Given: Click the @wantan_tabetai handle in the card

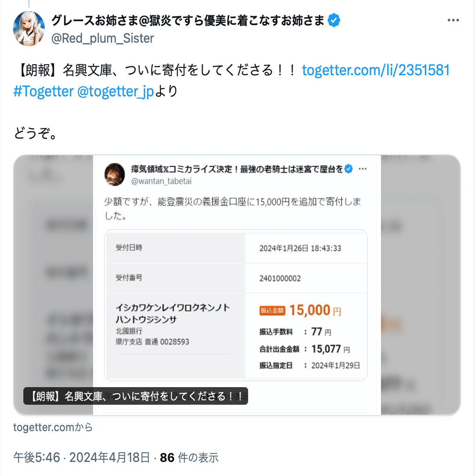Looking at the screenshot, I should pos(161,181).
